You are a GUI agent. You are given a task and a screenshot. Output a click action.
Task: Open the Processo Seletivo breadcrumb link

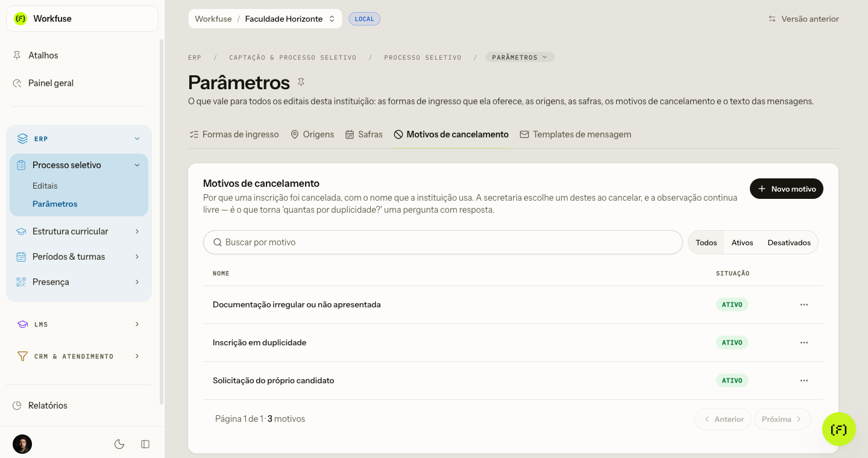(423, 57)
